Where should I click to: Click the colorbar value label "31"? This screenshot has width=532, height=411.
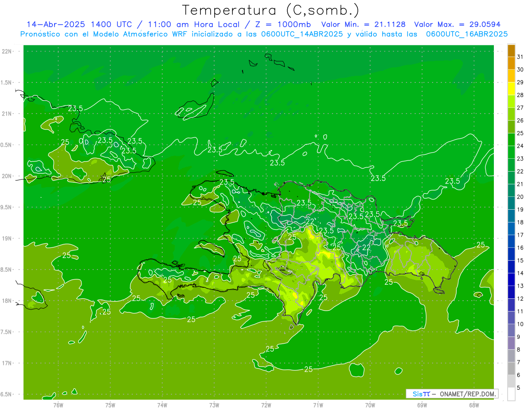coord(520,57)
